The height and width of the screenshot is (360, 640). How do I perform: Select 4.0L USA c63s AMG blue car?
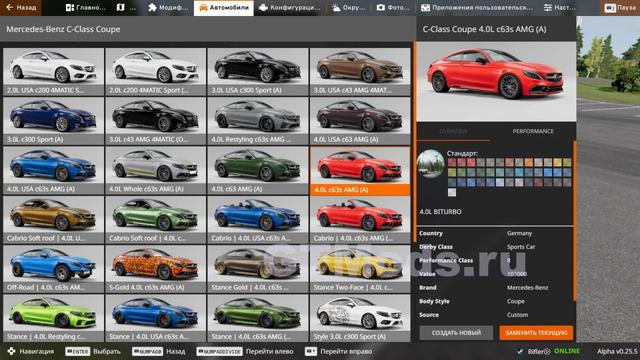53,171
